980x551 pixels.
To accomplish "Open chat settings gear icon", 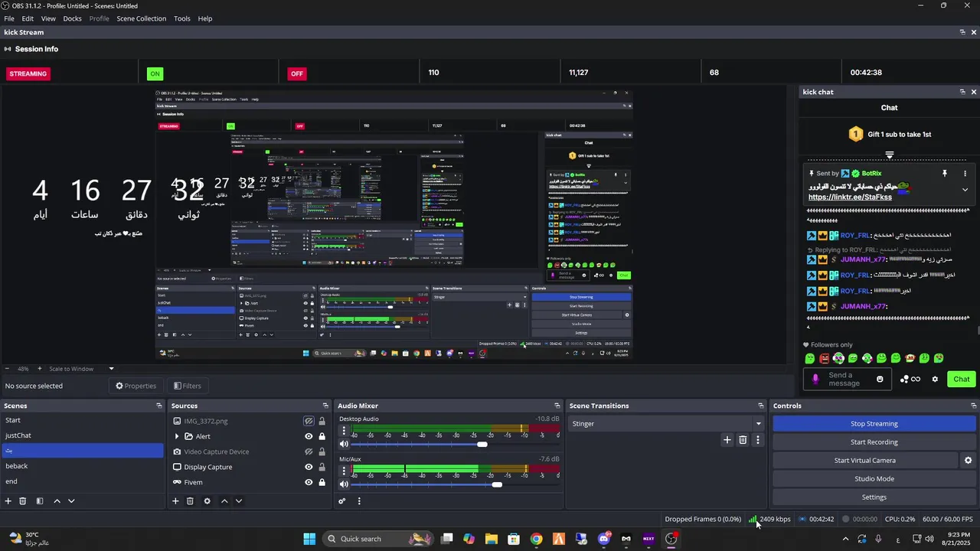I will (935, 379).
